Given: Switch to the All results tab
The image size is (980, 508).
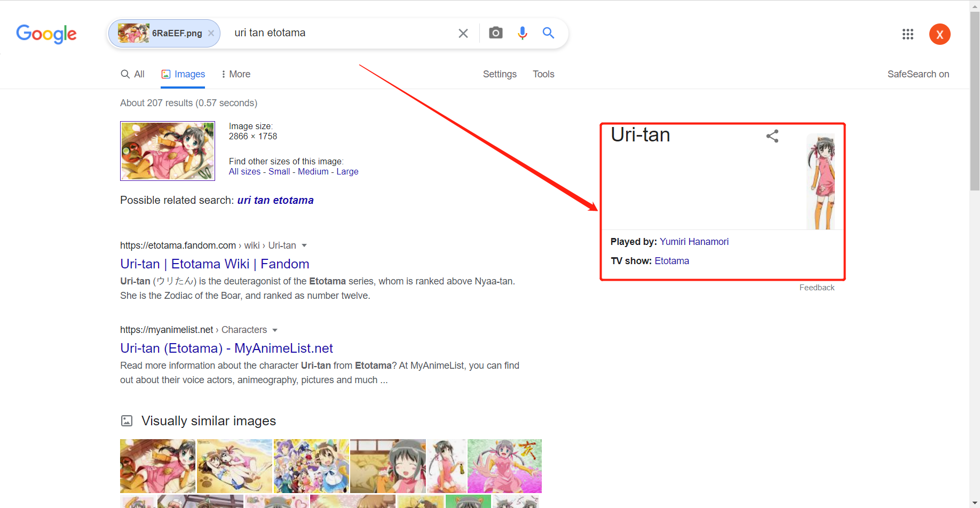Looking at the screenshot, I should tap(133, 74).
